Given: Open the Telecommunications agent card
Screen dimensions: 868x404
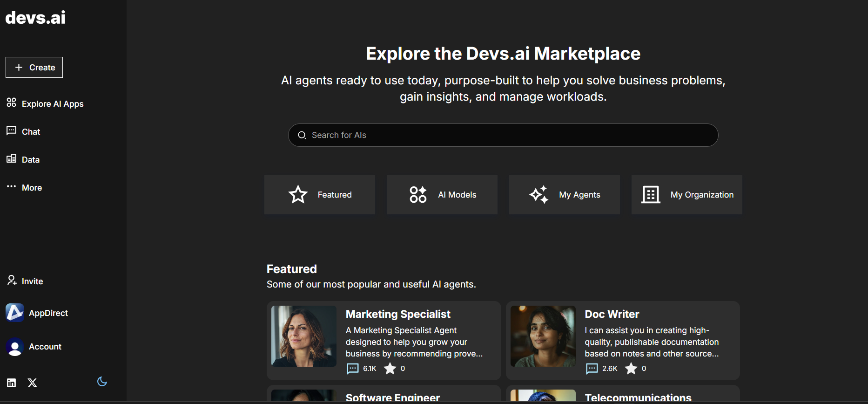Looking at the screenshot, I should [623, 394].
